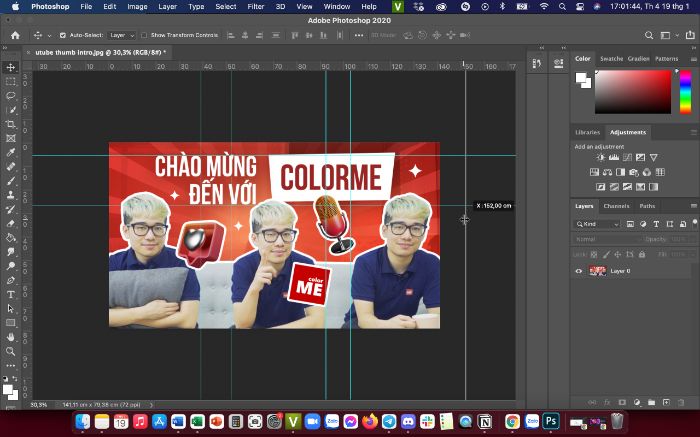Switch to the Swatches tab
700x437 pixels.
pos(611,59)
